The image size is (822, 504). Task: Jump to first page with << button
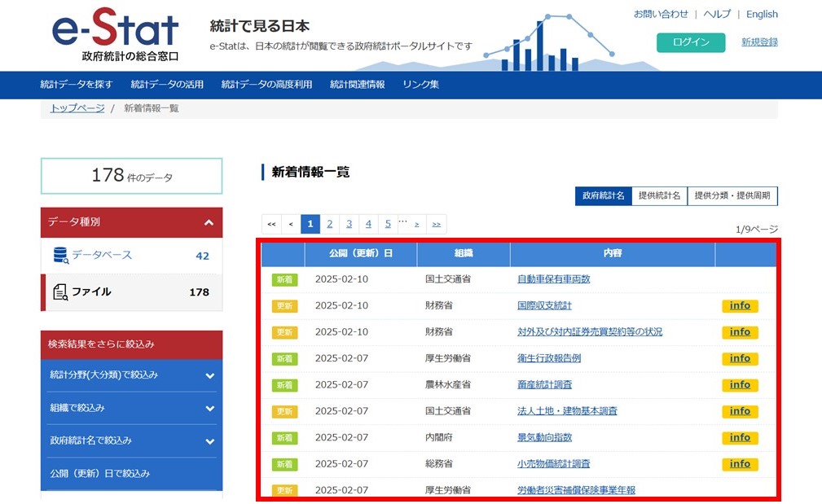[271, 224]
